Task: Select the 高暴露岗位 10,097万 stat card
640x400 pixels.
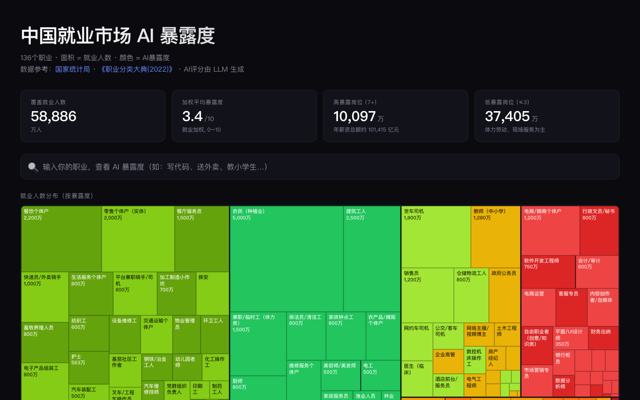Action: pyautogui.click(x=396, y=116)
